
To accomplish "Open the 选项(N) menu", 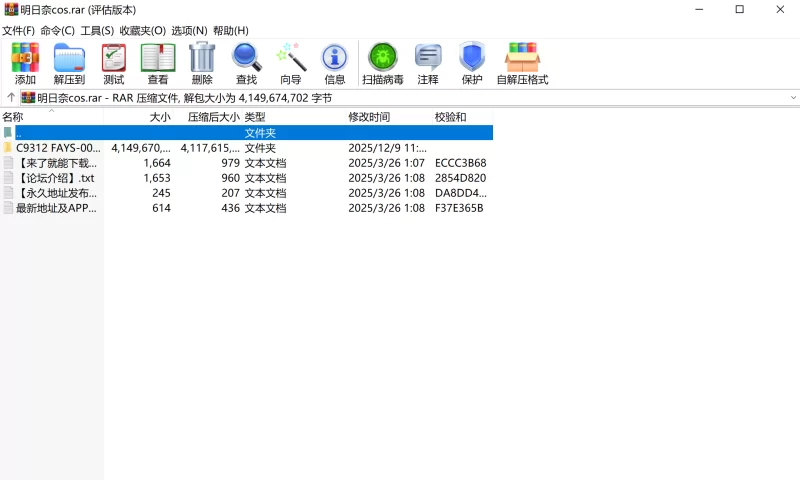I will 189,31.
